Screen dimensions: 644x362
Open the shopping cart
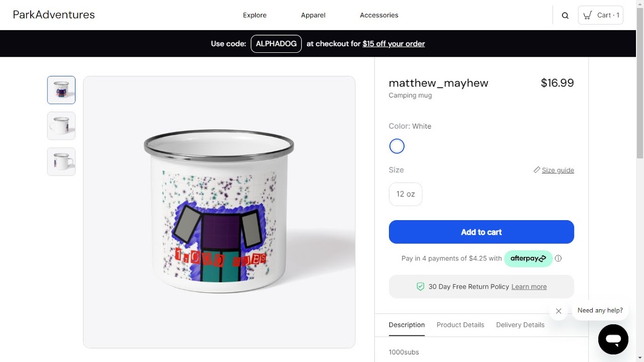pyautogui.click(x=600, y=15)
